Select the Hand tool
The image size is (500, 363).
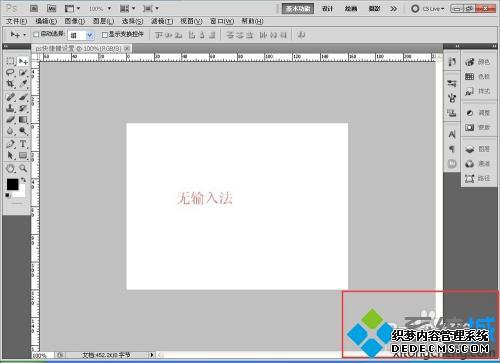pos(10,168)
